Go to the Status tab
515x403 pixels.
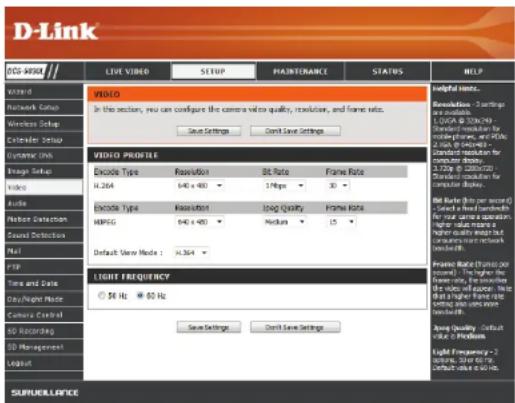[x=387, y=71]
